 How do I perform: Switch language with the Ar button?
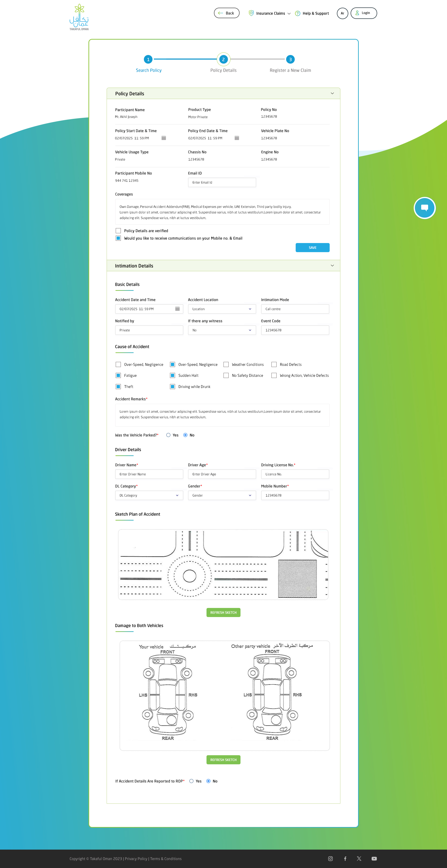tap(342, 13)
